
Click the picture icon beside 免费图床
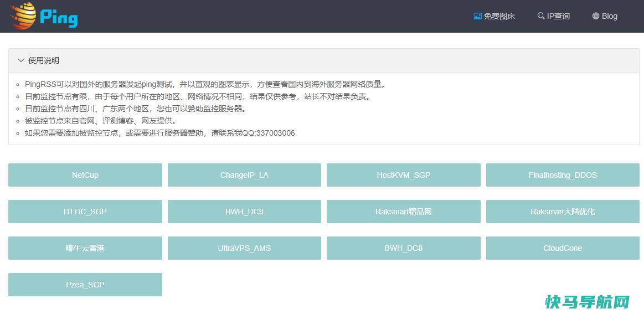[477, 16]
